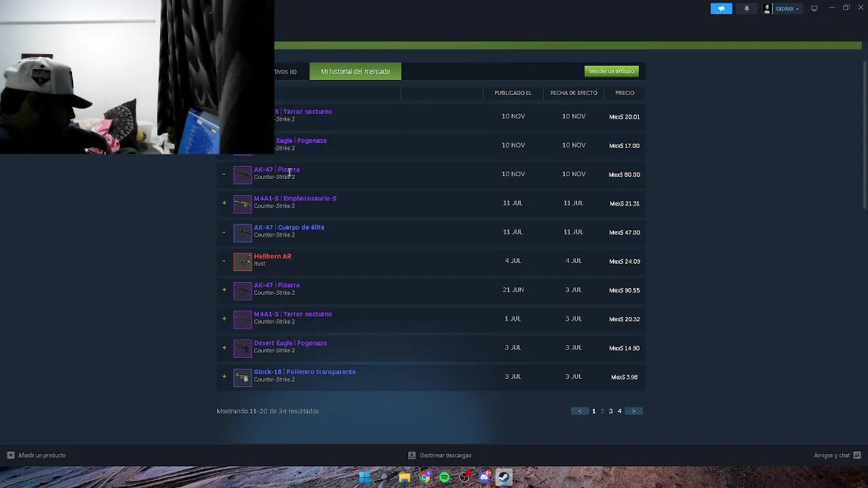Image resolution: width=868 pixels, height=488 pixels.
Task: Click Glock-18 Polímero transparente item image
Action: click(243, 378)
